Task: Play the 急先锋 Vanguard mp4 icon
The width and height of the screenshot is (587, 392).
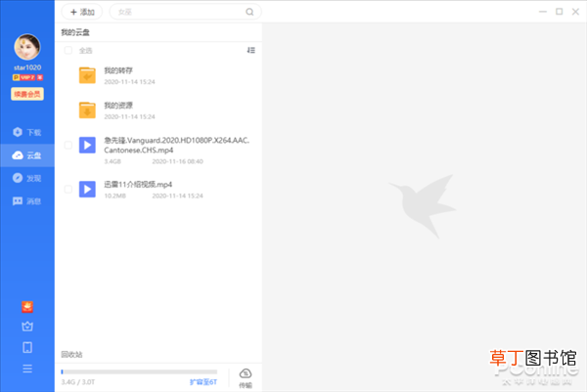Action: [87, 145]
